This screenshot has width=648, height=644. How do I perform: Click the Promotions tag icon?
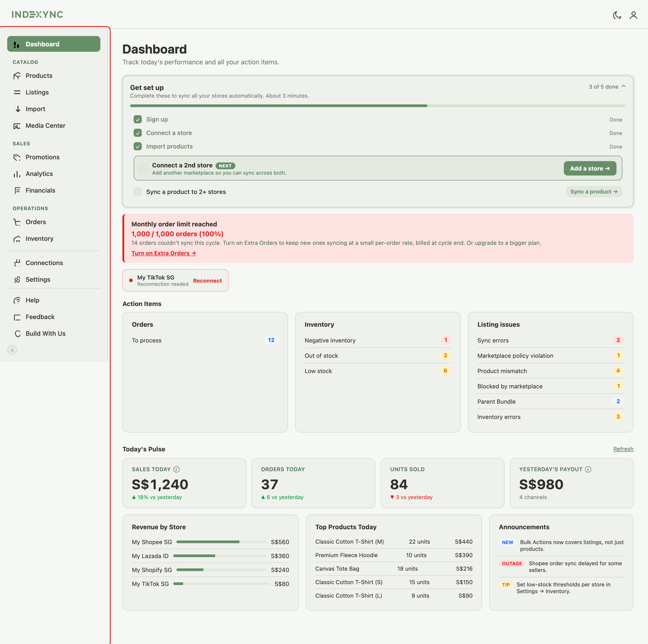point(17,157)
